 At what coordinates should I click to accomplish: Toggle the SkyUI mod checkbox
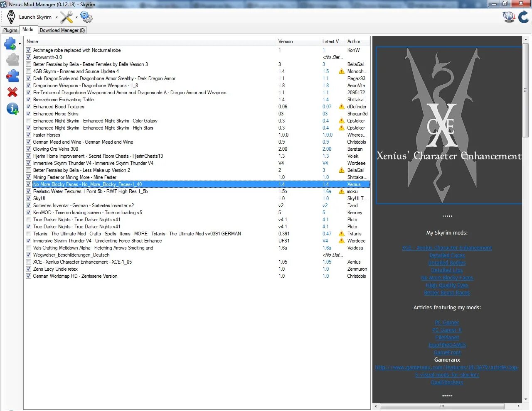coord(28,198)
